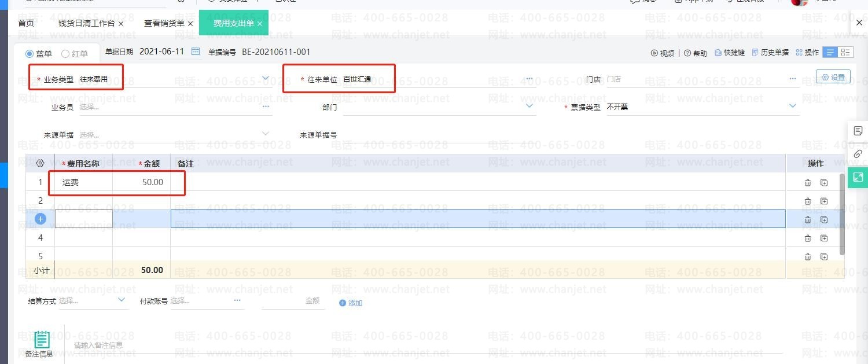Viewport: 868px width, 364px height.
Task: Expand 来源单据 dropdown
Action: 266,134
